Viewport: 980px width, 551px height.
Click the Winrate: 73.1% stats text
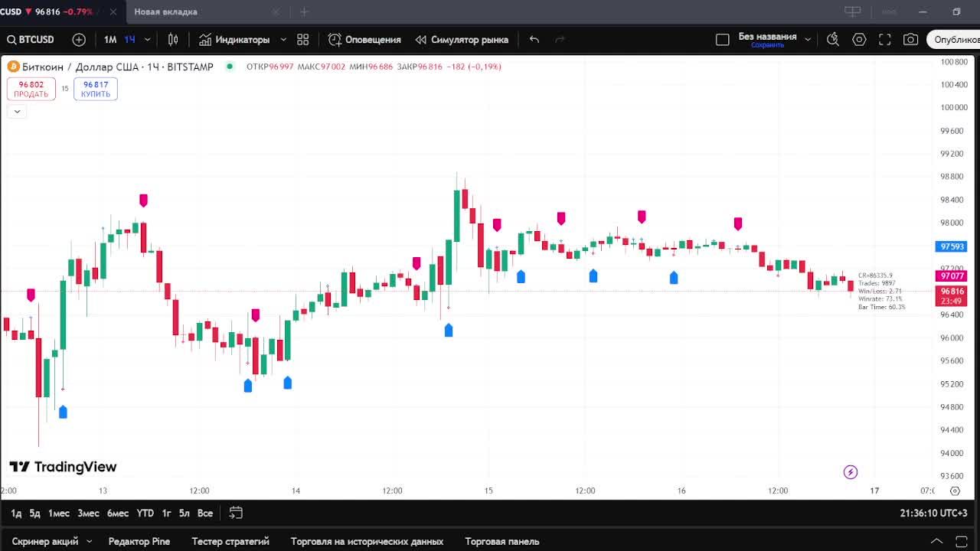tap(880, 299)
